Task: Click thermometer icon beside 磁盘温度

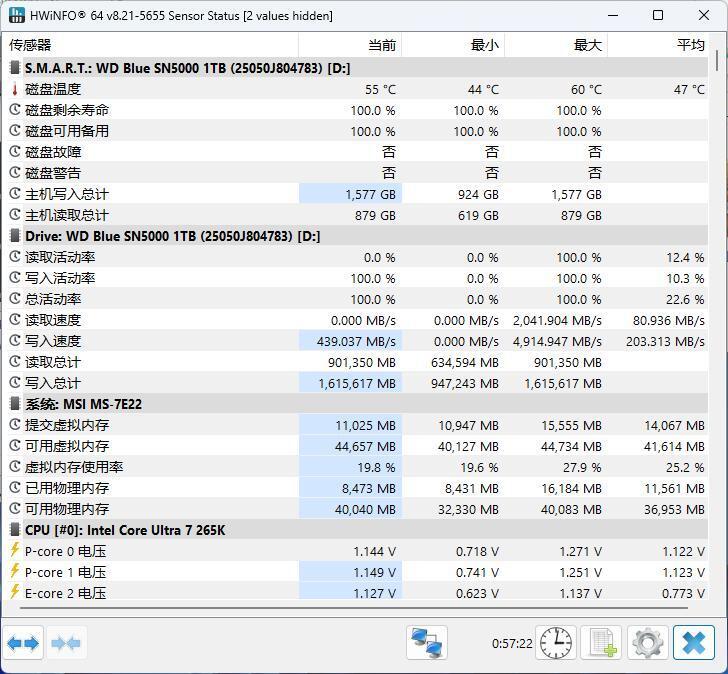Action: pyautogui.click(x=15, y=89)
